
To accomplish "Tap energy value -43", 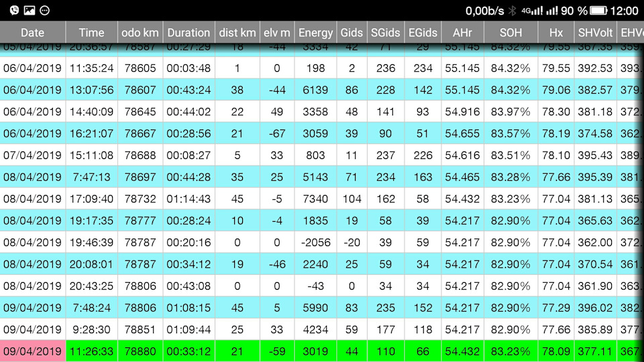I will pos(315,286).
